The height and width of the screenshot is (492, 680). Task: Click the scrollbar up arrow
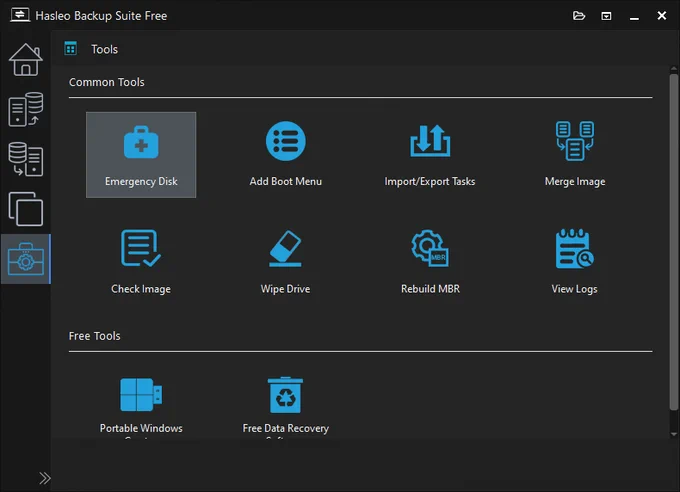(x=673, y=69)
